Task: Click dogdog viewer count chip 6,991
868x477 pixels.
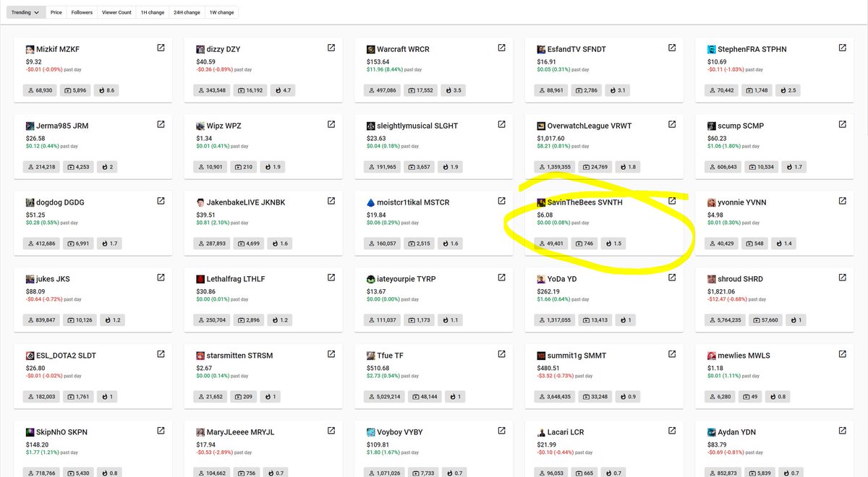Action: 78,244
